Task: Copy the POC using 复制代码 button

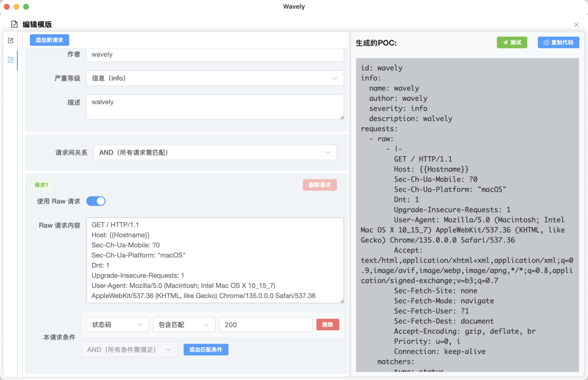Action: (x=559, y=42)
